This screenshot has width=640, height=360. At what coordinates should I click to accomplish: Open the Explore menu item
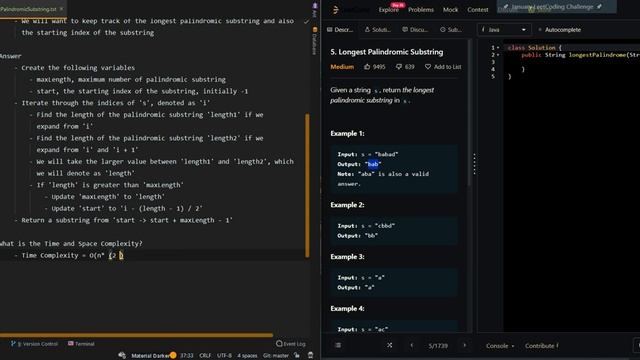click(x=389, y=9)
